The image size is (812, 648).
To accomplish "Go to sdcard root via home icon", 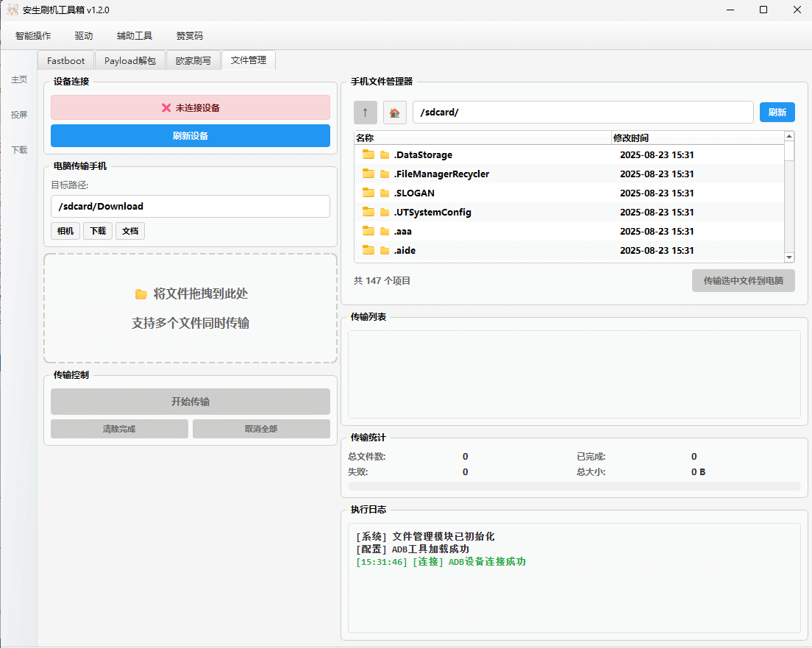I will 394,112.
